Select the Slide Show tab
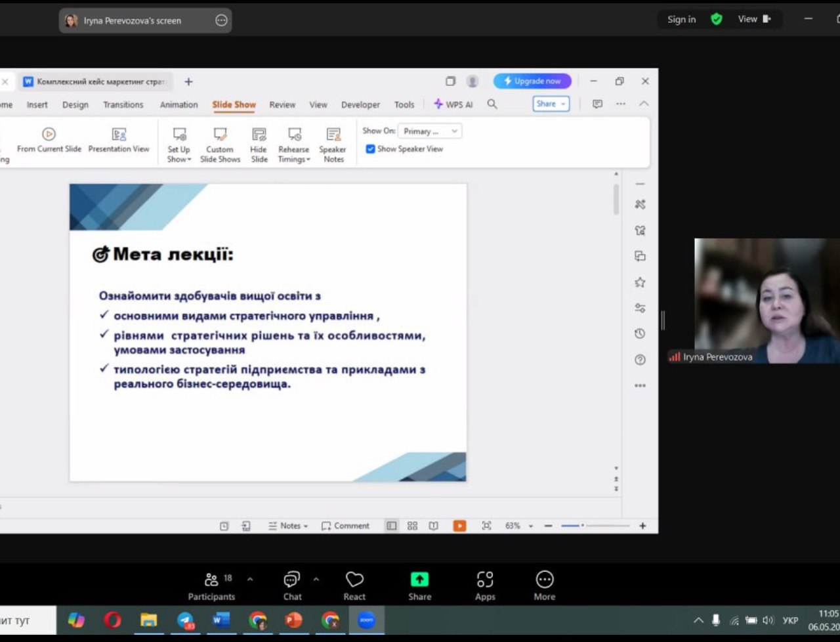The image size is (840, 642). tap(234, 105)
